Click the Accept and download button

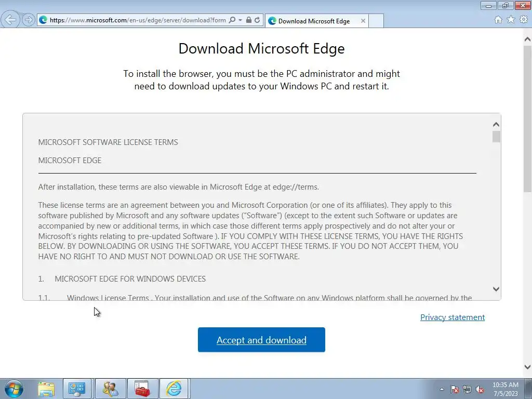[x=262, y=340]
